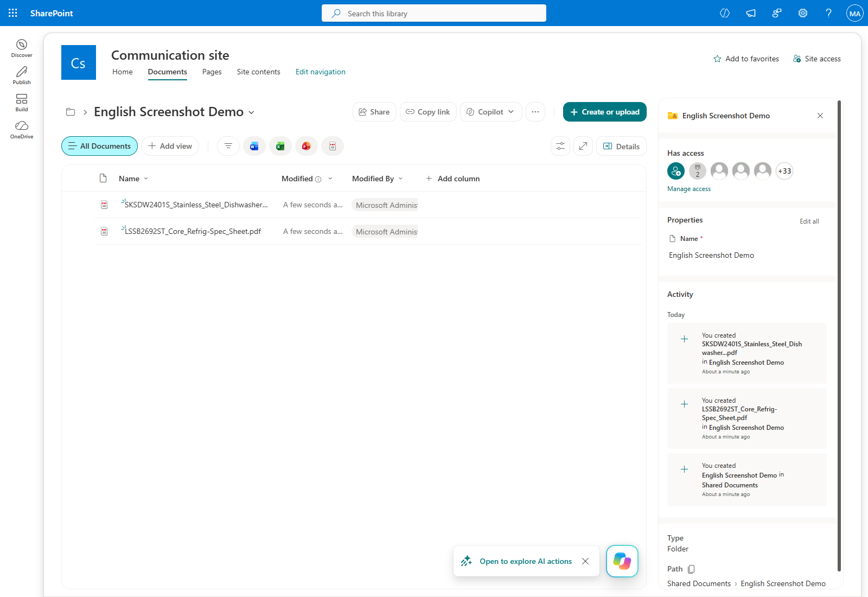Select the Documents navigation tab

click(168, 72)
